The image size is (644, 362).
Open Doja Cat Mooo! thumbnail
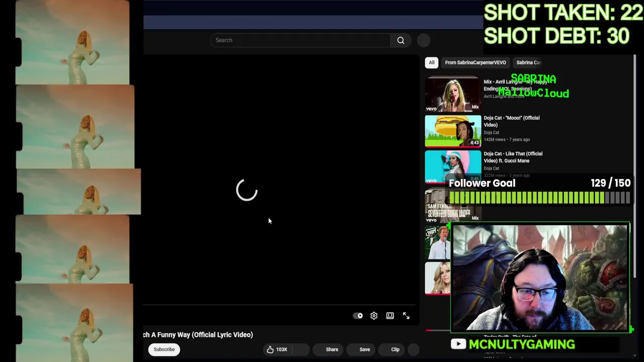(x=453, y=131)
